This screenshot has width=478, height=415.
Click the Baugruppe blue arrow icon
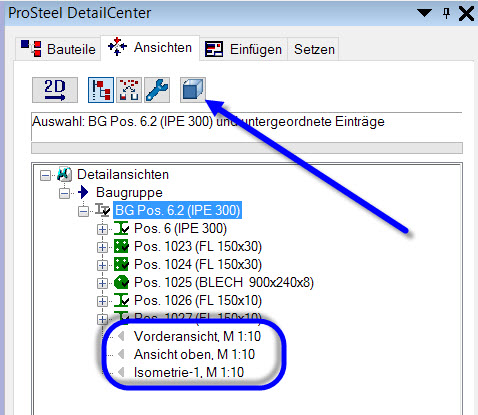(x=83, y=192)
